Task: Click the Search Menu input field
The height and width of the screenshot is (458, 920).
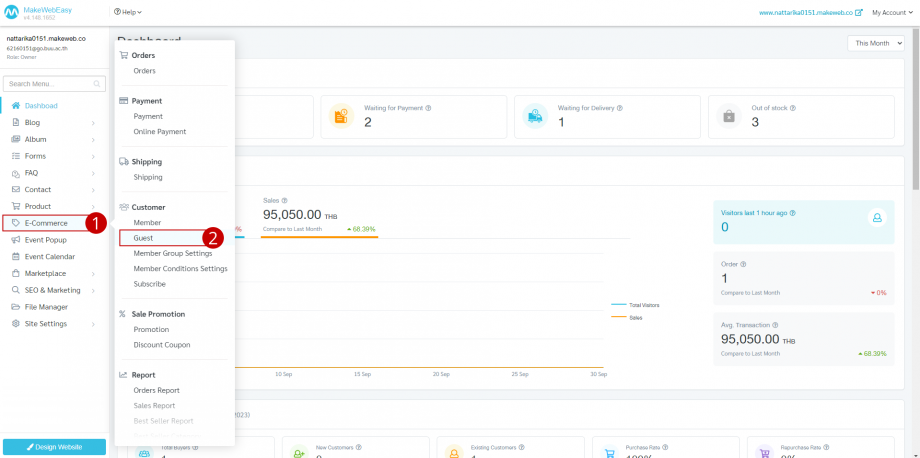Action: tap(48, 84)
